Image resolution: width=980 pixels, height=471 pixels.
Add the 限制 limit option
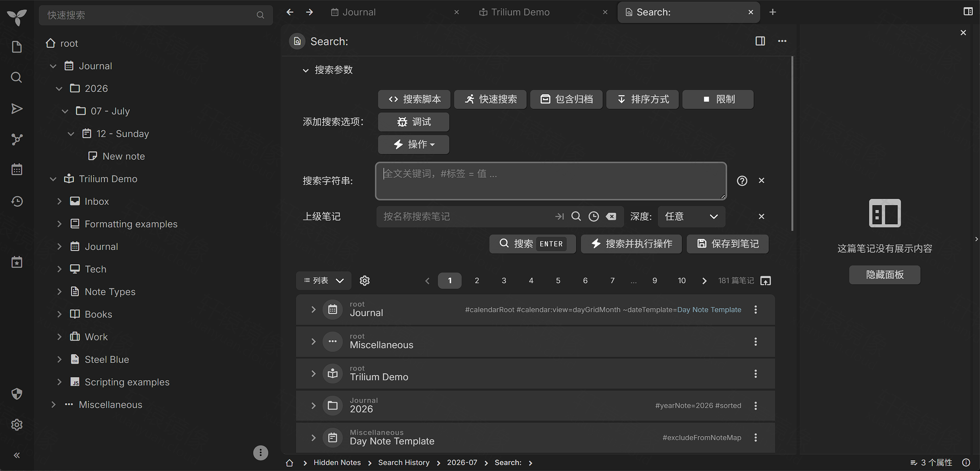[x=718, y=99]
